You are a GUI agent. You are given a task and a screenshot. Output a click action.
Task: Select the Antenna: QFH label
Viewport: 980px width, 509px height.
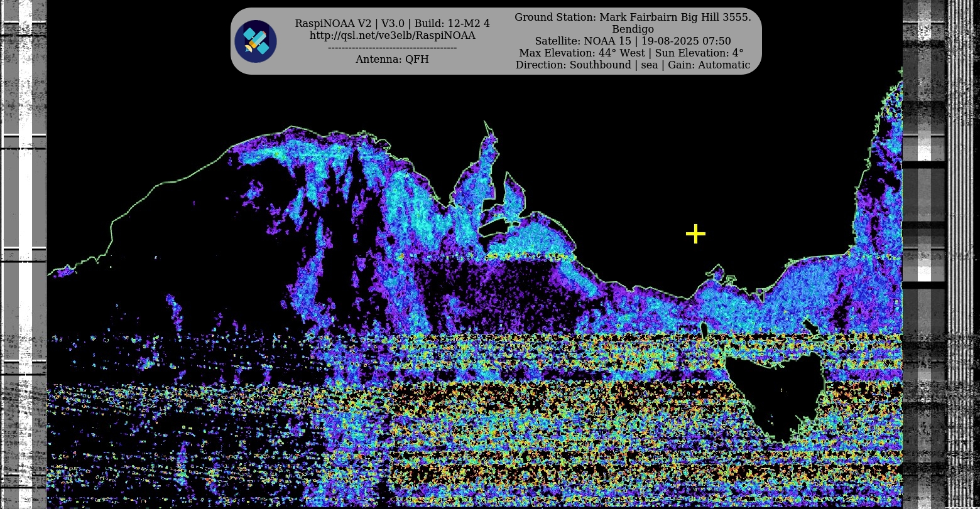click(x=392, y=59)
